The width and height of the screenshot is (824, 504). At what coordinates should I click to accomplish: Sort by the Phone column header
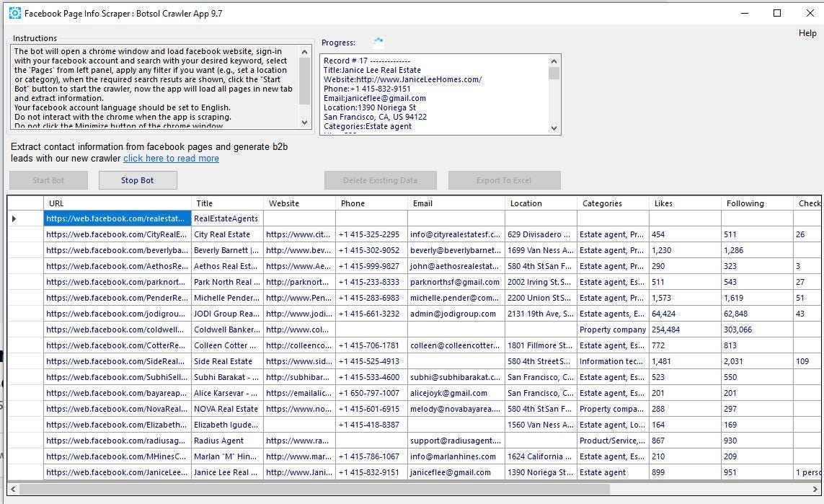tap(371, 203)
